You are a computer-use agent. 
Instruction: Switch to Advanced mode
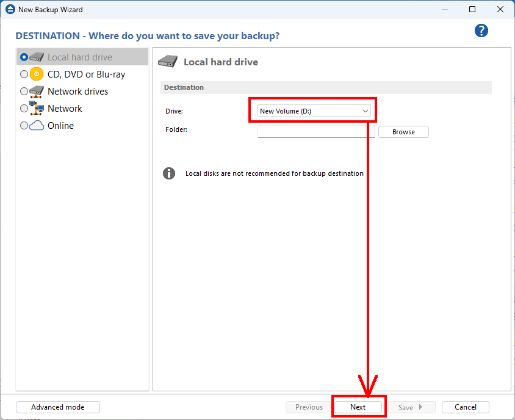click(58, 407)
